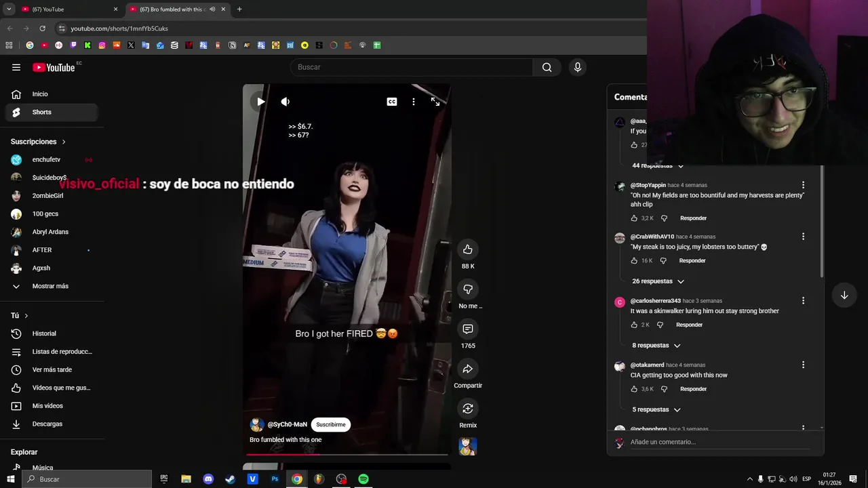Open Steam from the taskbar

pos(231,479)
